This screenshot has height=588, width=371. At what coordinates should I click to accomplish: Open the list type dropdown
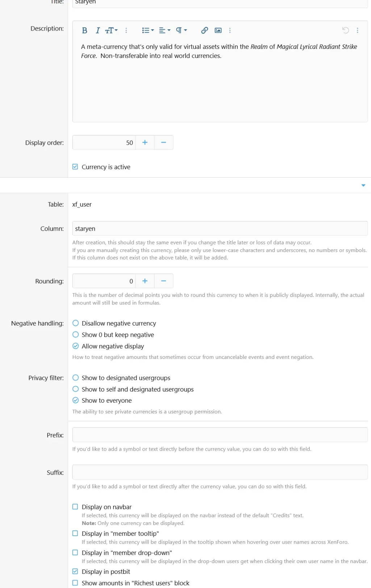tap(148, 30)
